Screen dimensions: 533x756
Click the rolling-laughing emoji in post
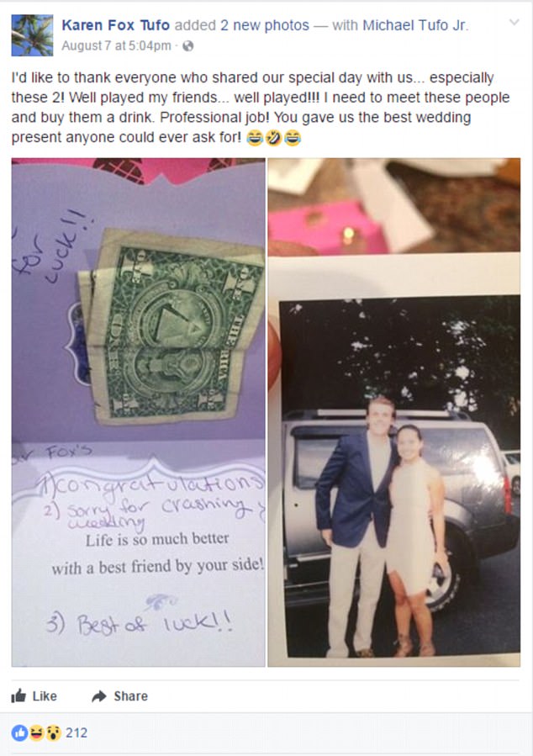click(x=273, y=139)
